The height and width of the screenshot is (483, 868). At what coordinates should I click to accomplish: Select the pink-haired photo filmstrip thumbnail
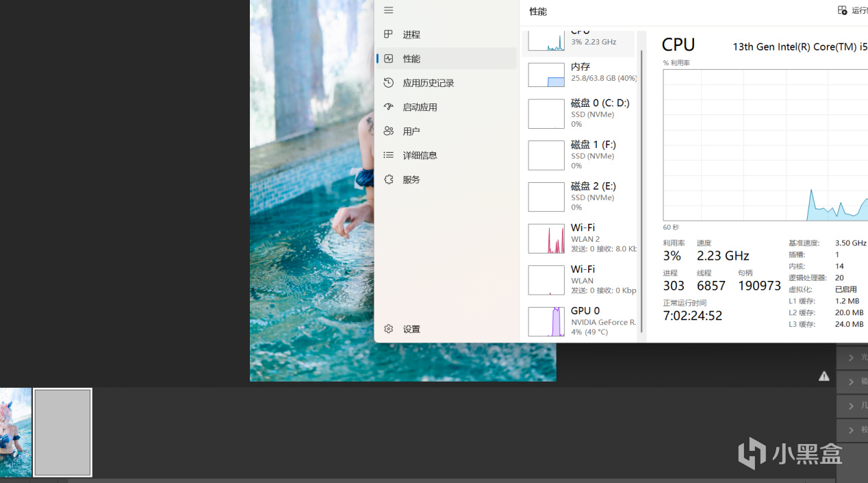coord(15,432)
